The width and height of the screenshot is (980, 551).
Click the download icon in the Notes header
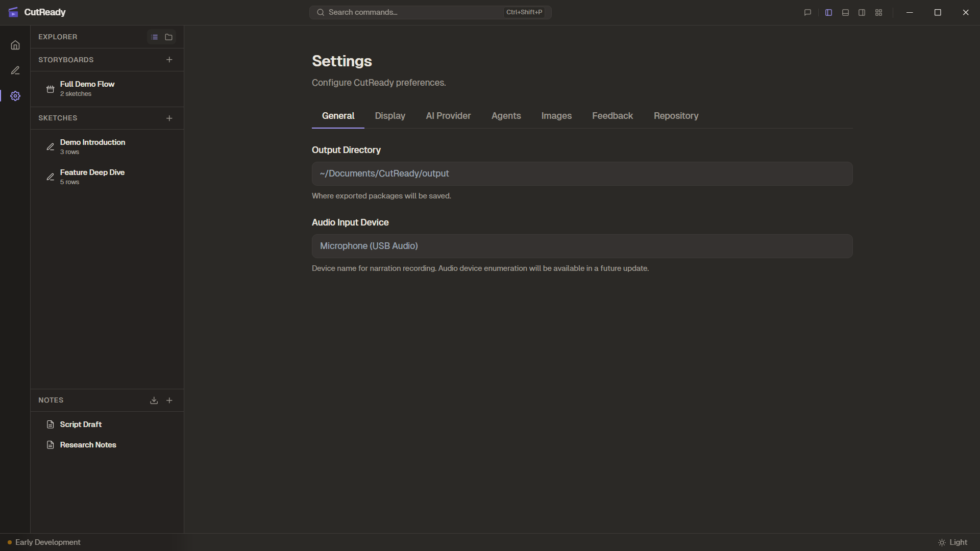154,400
